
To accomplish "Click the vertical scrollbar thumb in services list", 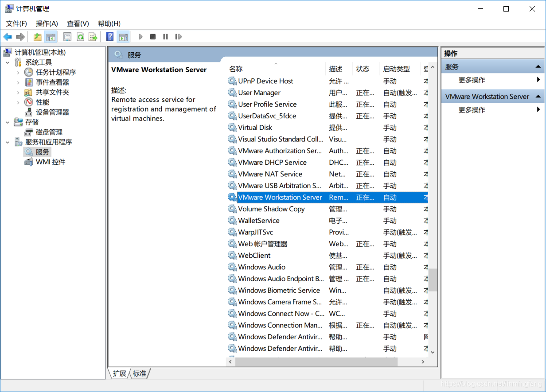I will [433, 280].
